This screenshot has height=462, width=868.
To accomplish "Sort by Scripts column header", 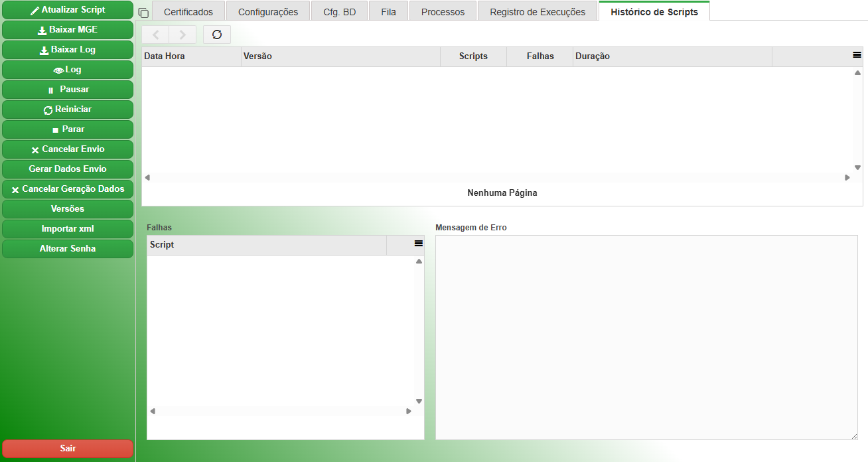I will pos(474,56).
